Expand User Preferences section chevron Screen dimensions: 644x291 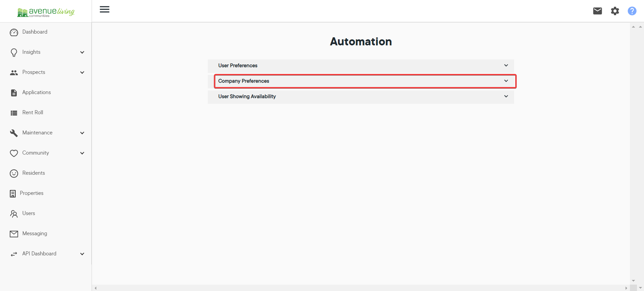pos(506,65)
